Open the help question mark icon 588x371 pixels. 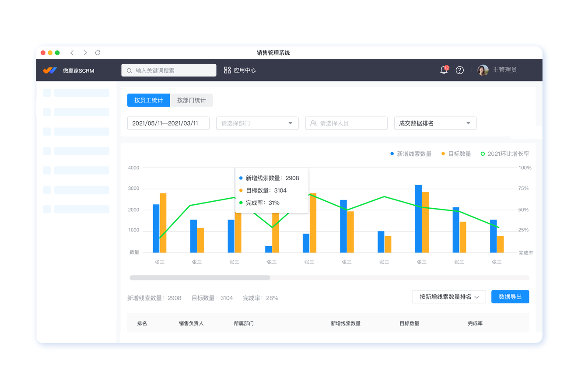click(x=460, y=70)
